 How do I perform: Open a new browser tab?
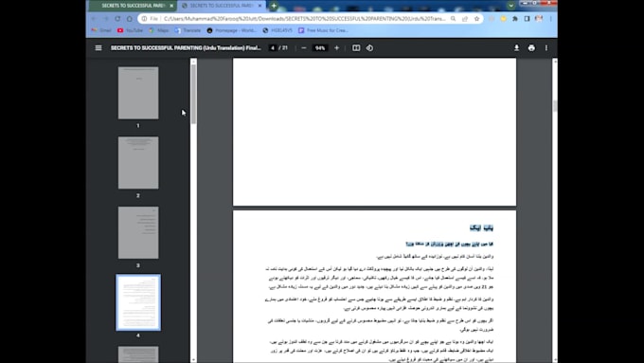coord(274,6)
